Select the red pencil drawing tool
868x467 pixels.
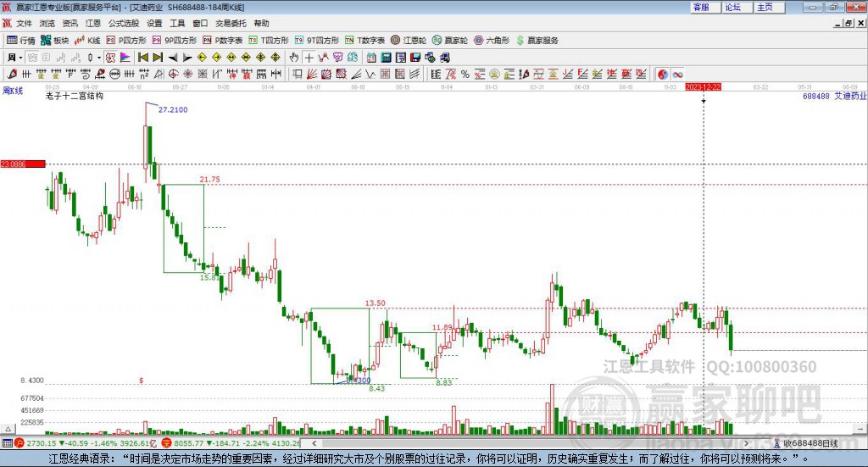coord(12,74)
